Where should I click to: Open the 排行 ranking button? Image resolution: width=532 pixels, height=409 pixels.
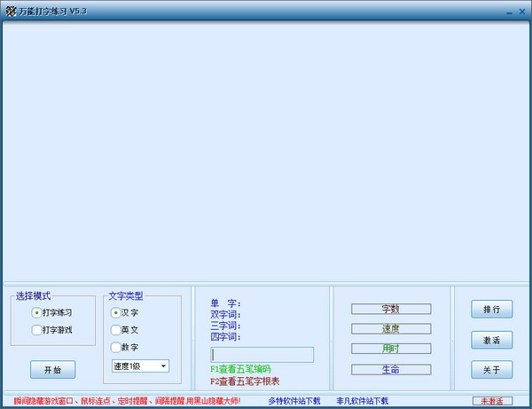point(491,310)
